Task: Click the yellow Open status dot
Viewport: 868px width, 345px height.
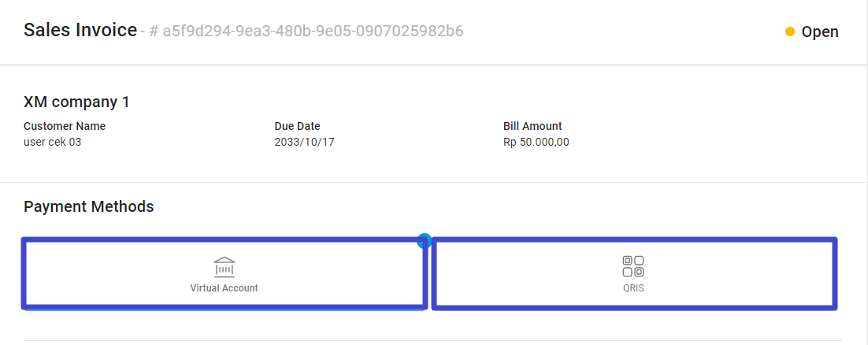Action: [790, 32]
